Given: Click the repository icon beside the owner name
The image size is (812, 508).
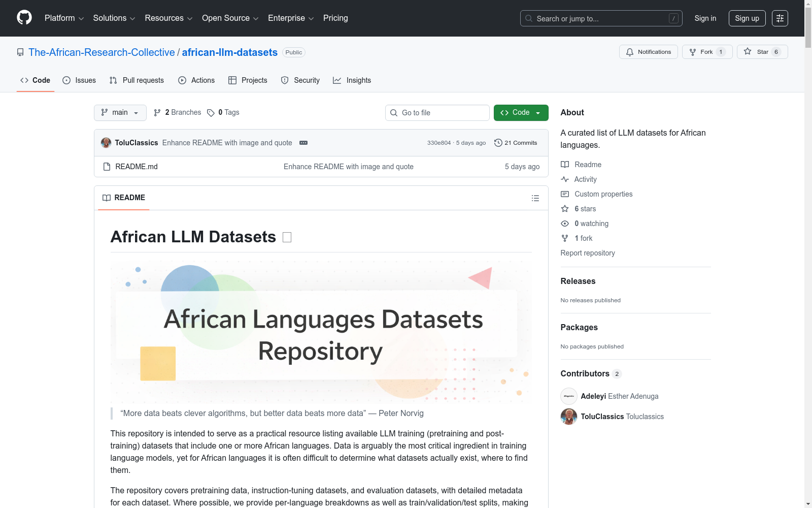Looking at the screenshot, I should [x=20, y=52].
